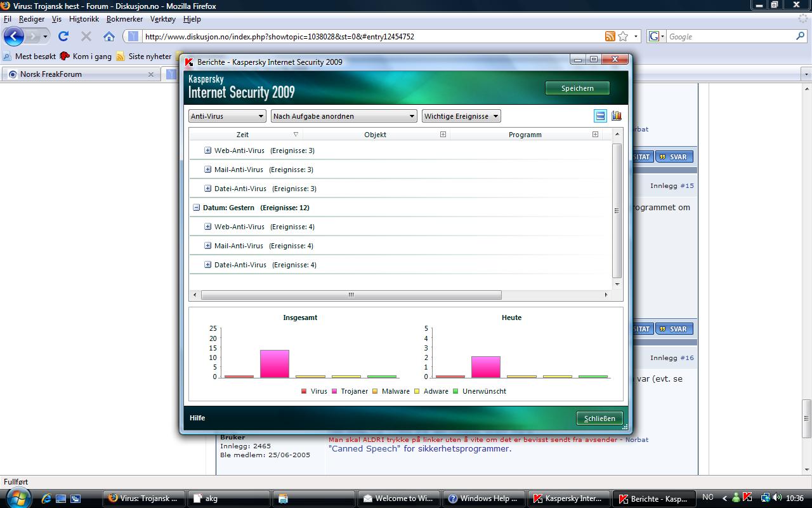Click horizontal scrollbar thumb in report list
Screen dimensions: 812x508
tap(351, 295)
